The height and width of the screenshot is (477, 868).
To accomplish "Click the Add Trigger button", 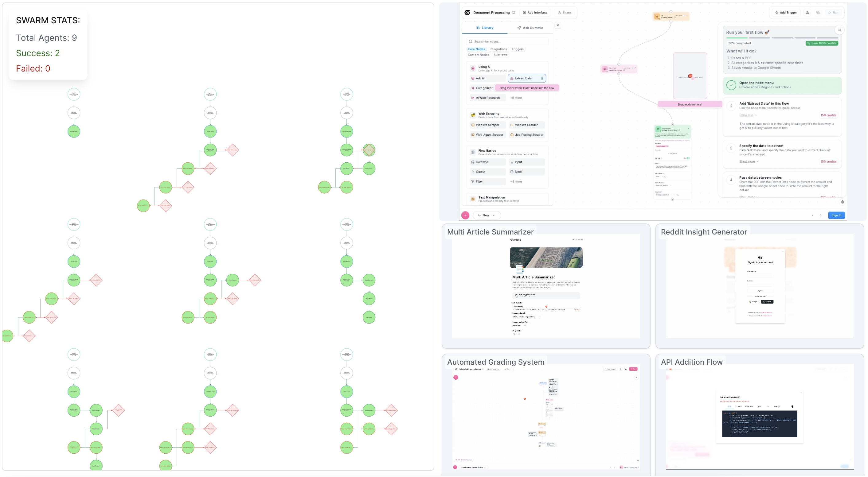I will tap(786, 13).
